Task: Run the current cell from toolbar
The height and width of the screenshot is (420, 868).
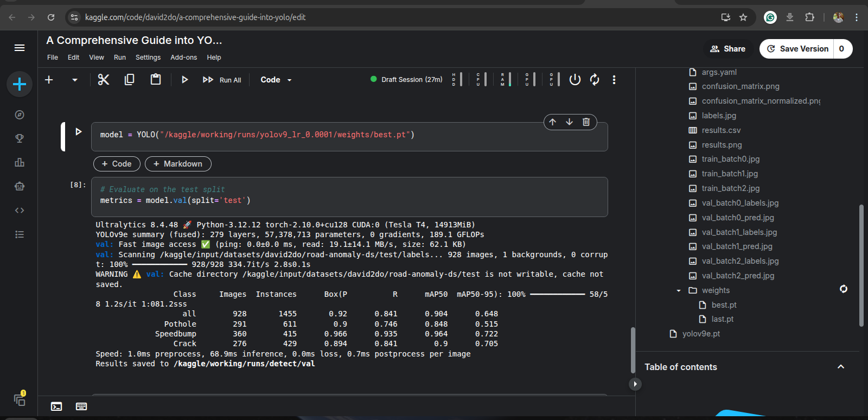Action: (x=184, y=80)
